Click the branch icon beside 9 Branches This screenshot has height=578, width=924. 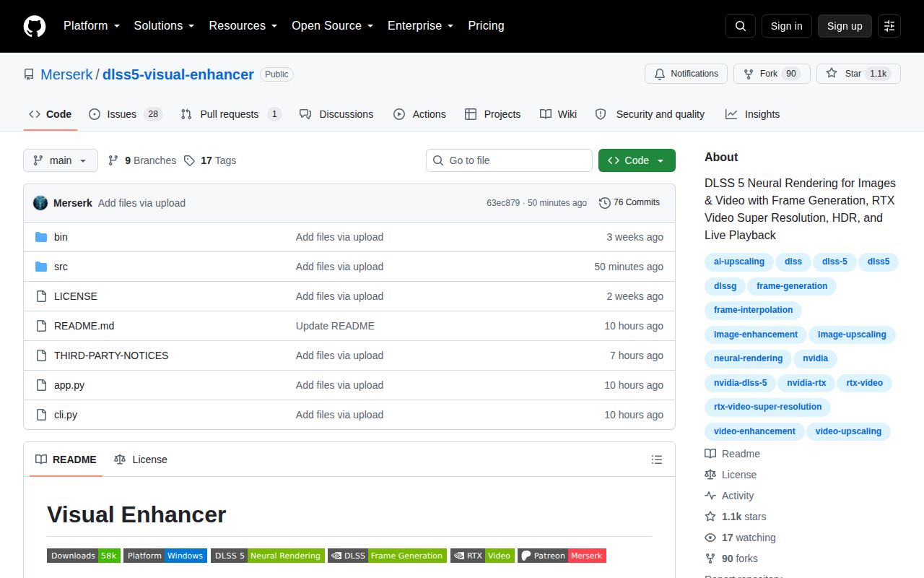[113, 160]
